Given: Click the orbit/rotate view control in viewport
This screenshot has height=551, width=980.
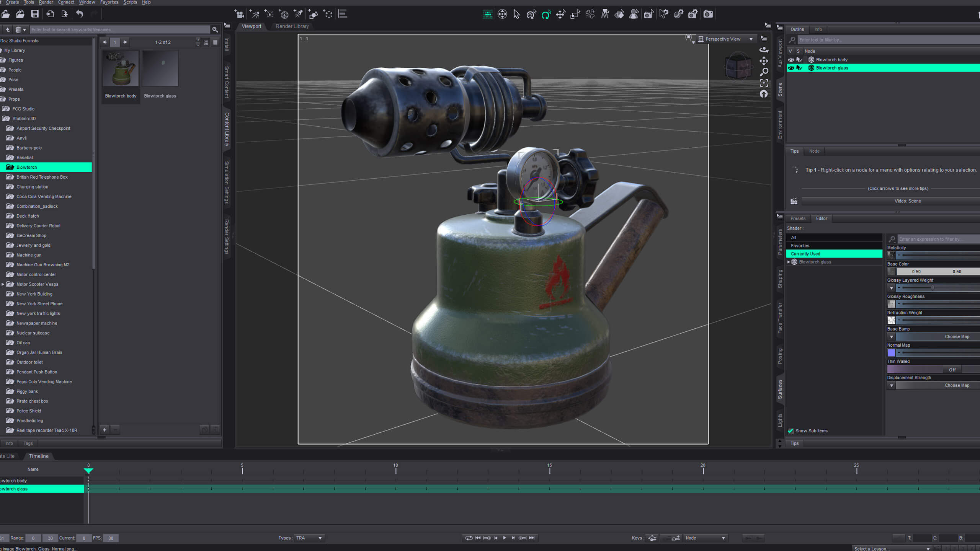Looking at the screenshot, I should click(x=764, y=50).
